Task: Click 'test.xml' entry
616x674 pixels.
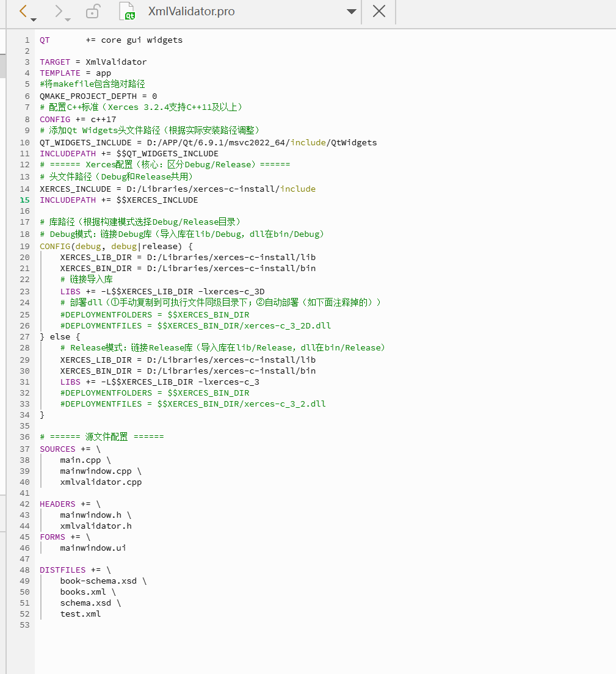Action: (81, 614)
